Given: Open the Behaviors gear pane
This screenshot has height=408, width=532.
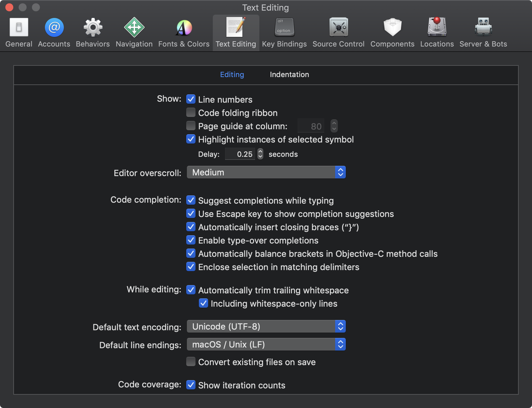Looking at the screenshot, I should (93, 33).
